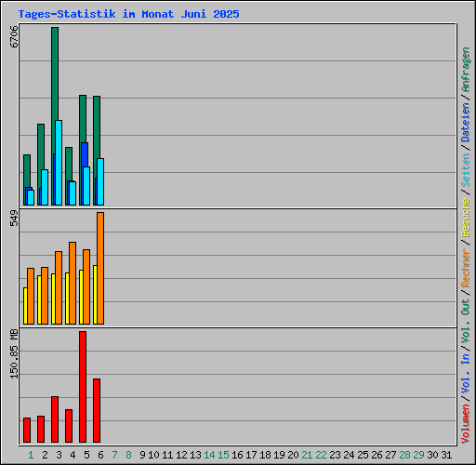Click the 'Anfragen' legend text

466,70
